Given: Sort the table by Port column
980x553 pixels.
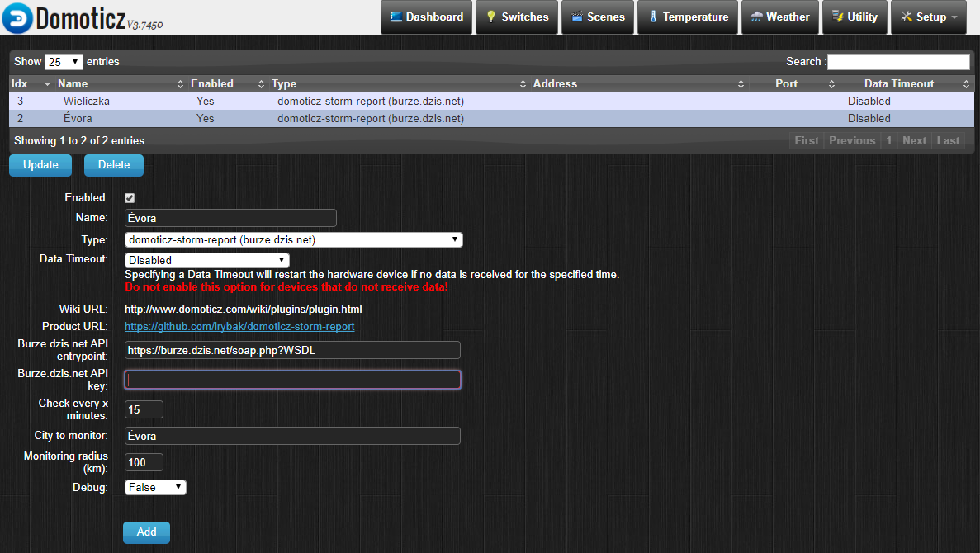Looking at the screenshot, I should click(793, 83).
